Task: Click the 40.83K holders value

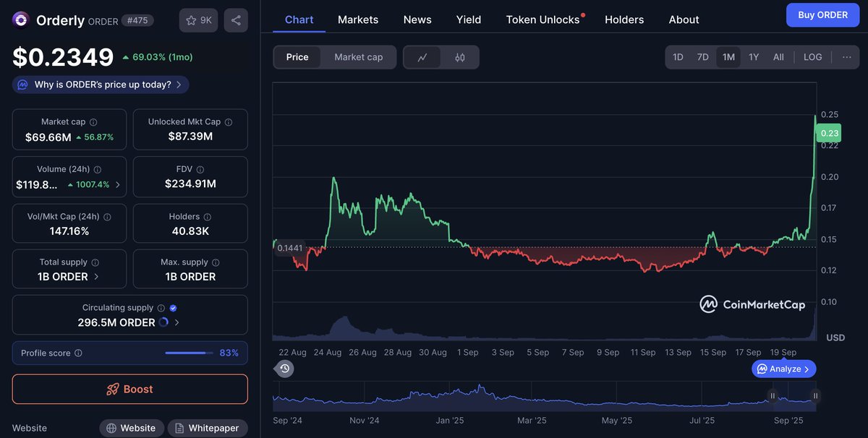Action: [190, 231]
